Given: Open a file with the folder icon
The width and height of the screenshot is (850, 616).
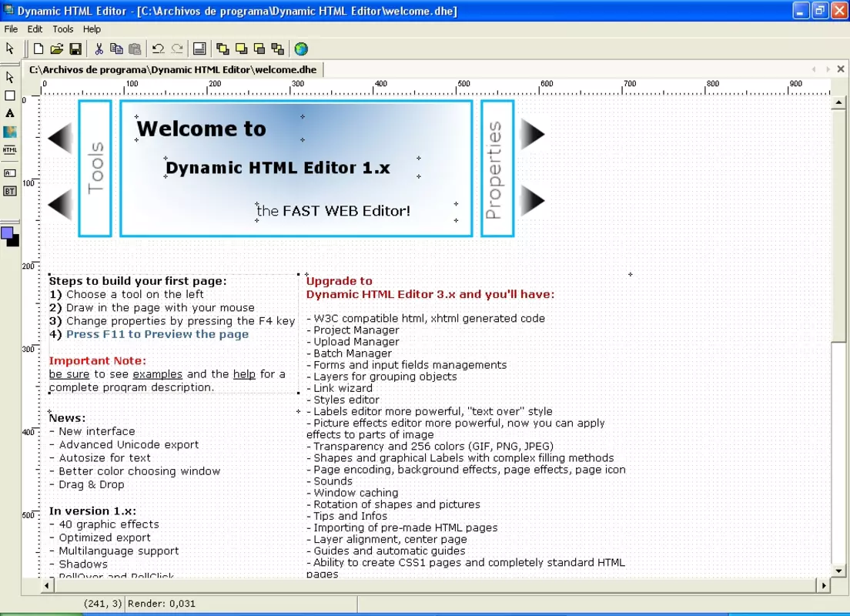Looking at the screenshot, I should 57,49.
